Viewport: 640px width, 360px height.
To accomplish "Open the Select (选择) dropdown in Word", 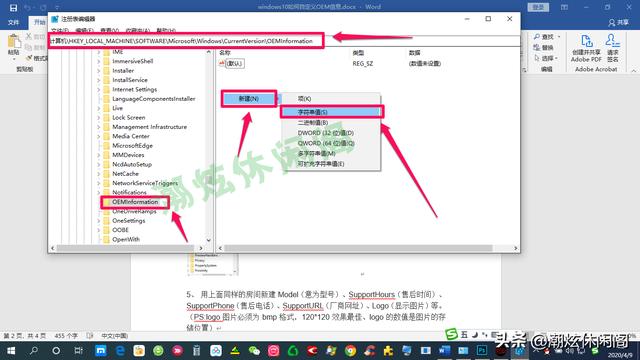I will pos(547,58).
